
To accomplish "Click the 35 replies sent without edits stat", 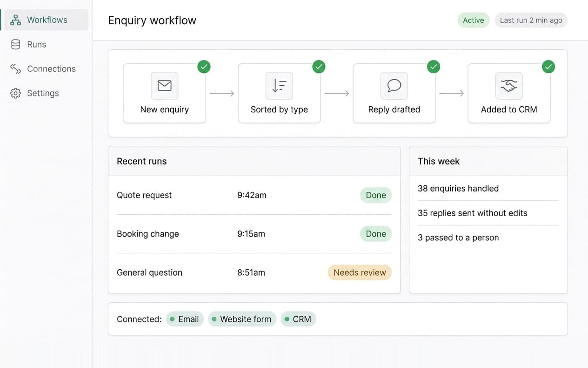I will tap(473, 213).
